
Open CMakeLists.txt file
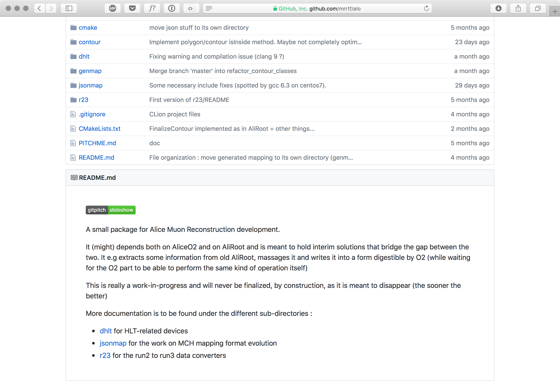click(x=100, y=129)
